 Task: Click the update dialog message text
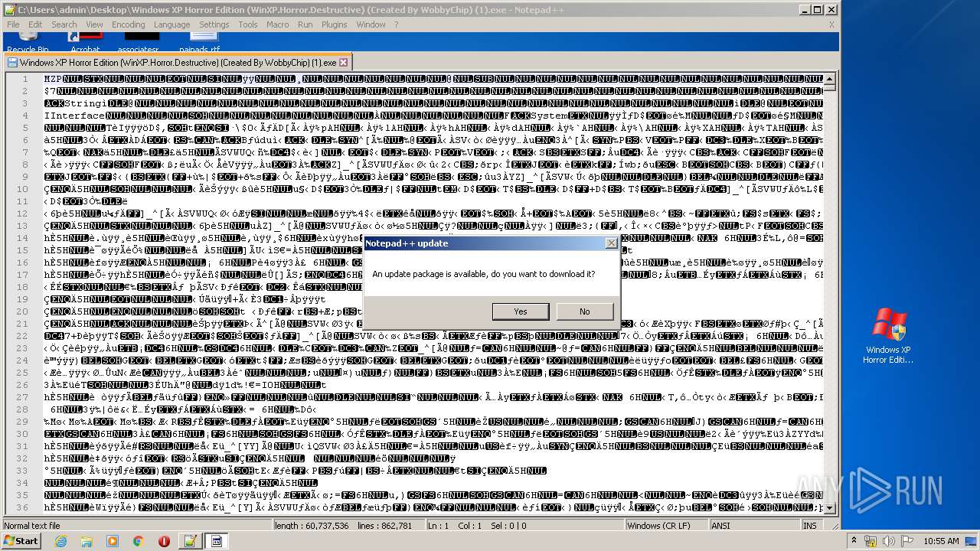483,274
